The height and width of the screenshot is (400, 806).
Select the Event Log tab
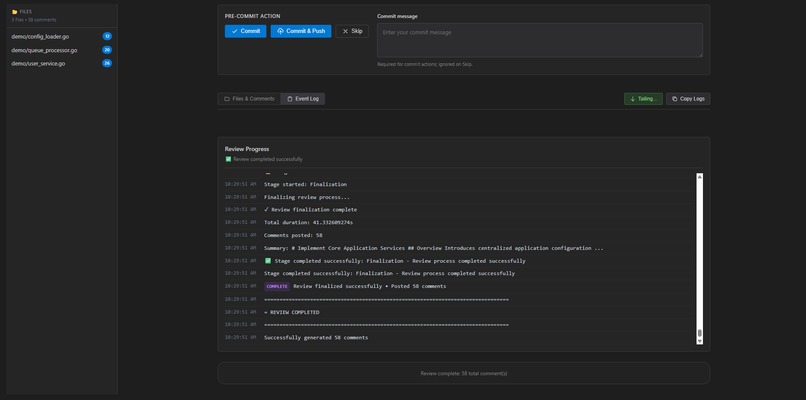(303, 99)
